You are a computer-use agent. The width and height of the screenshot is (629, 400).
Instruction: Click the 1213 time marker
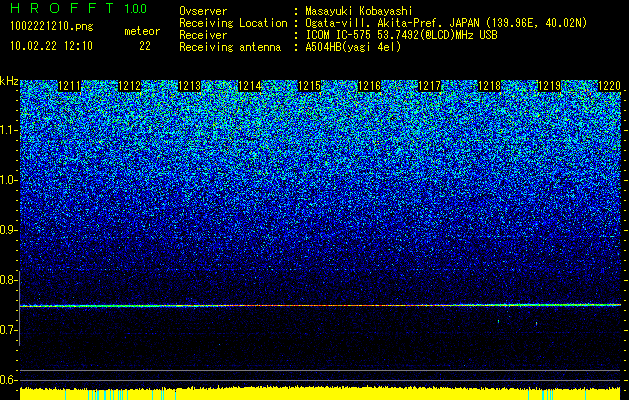[189, 86]
